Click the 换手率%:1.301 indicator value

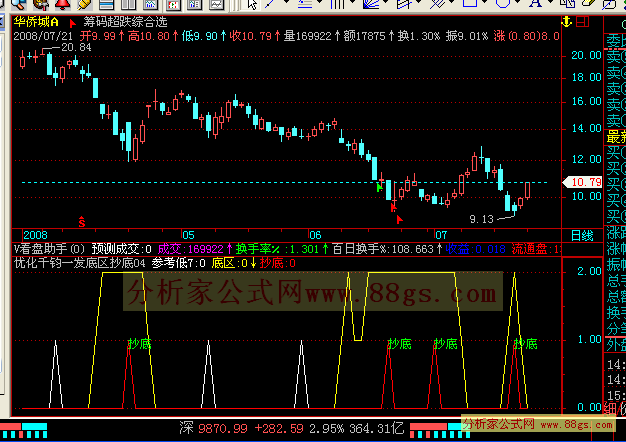pyautogui.click(x=277, y=249)
